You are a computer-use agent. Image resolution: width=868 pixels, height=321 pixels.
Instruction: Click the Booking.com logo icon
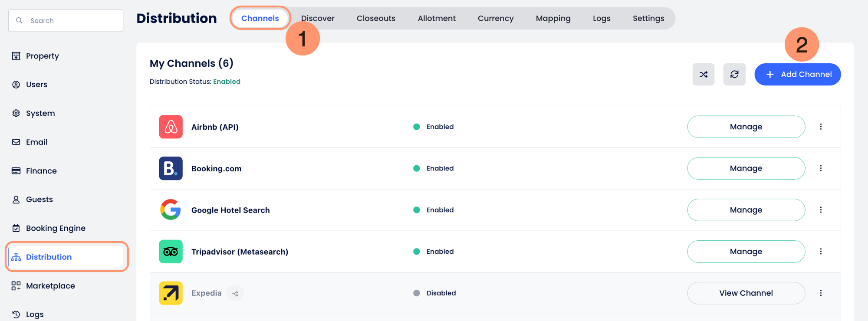click(x=171, y=168)
